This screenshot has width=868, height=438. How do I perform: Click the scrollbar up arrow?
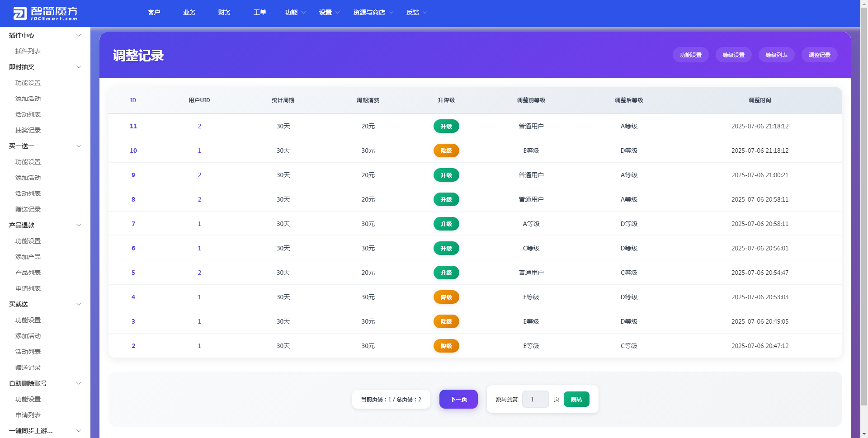click(864, 3)
